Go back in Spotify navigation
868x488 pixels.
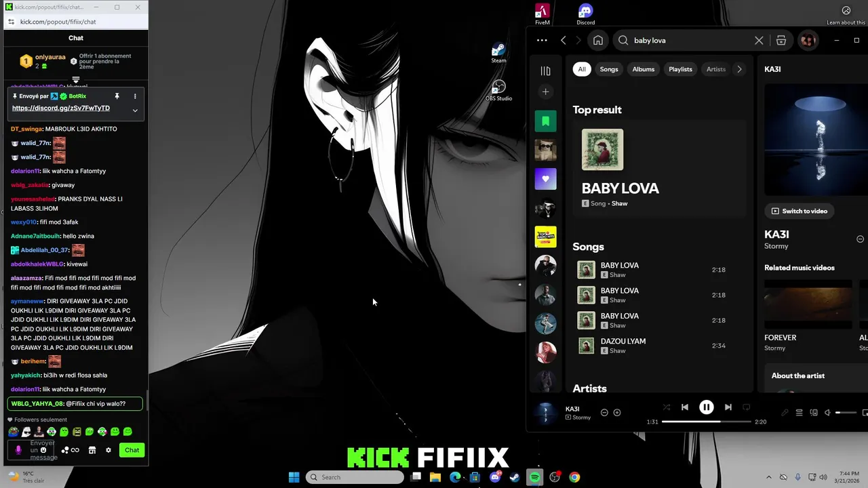[x=564, y=41]
